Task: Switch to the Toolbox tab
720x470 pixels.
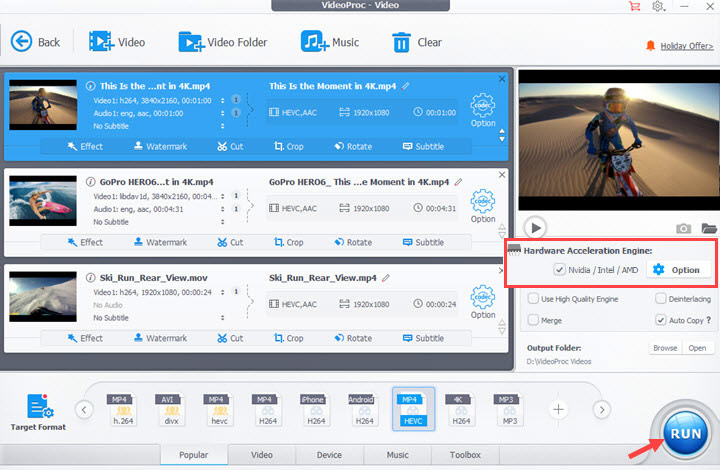Action: (465, 454)
